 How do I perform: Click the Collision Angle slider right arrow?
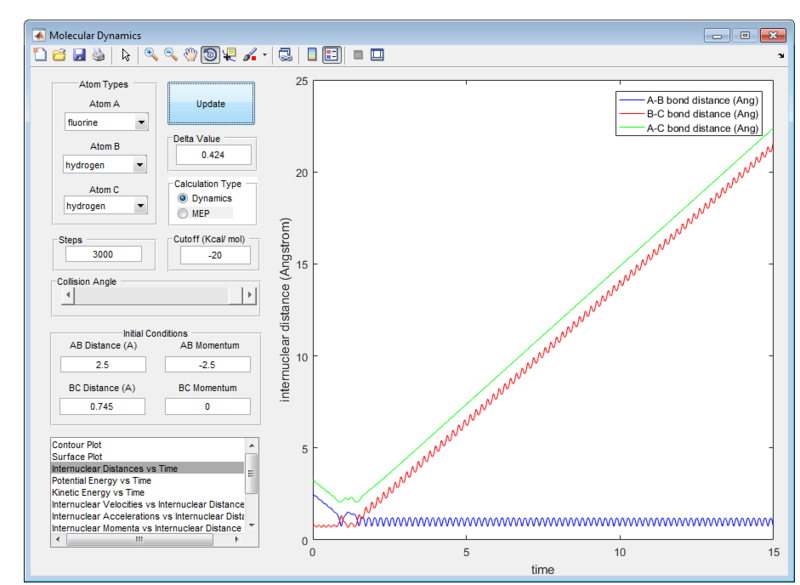pos(249,295)
